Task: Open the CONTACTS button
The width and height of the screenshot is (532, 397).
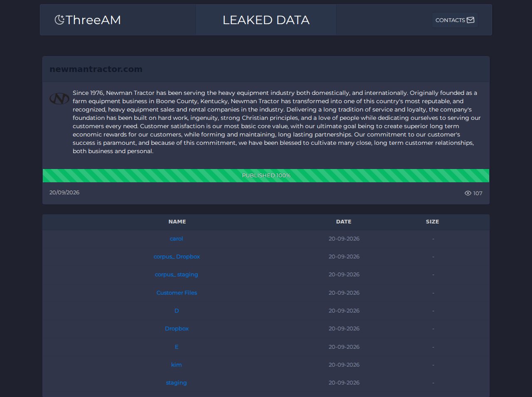Action: 455,20
